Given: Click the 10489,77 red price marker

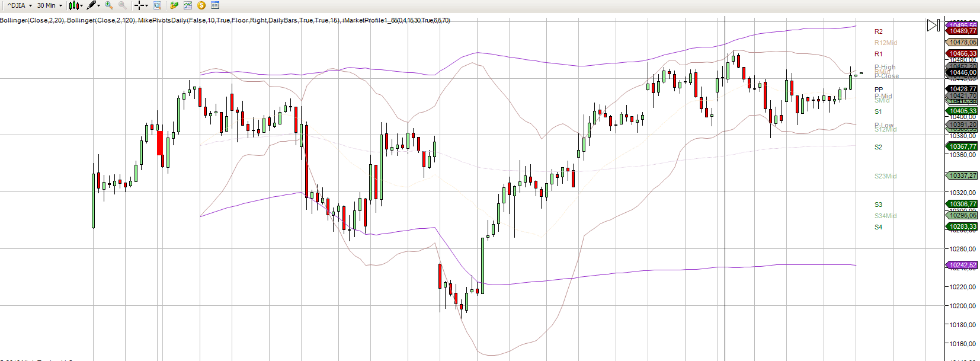Looking at the screenshot, I should [x=962, y=31].
